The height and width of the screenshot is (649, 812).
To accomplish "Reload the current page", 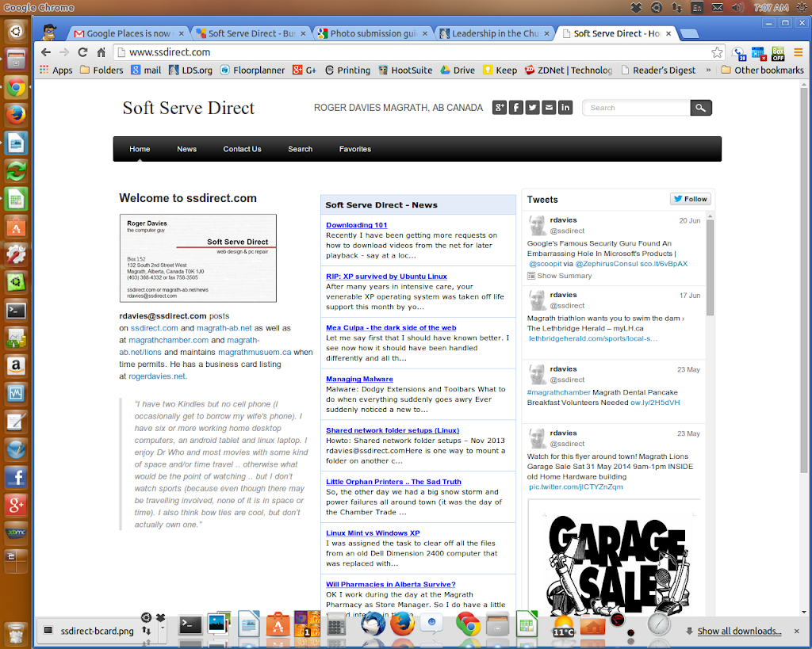I will (82, 52).
